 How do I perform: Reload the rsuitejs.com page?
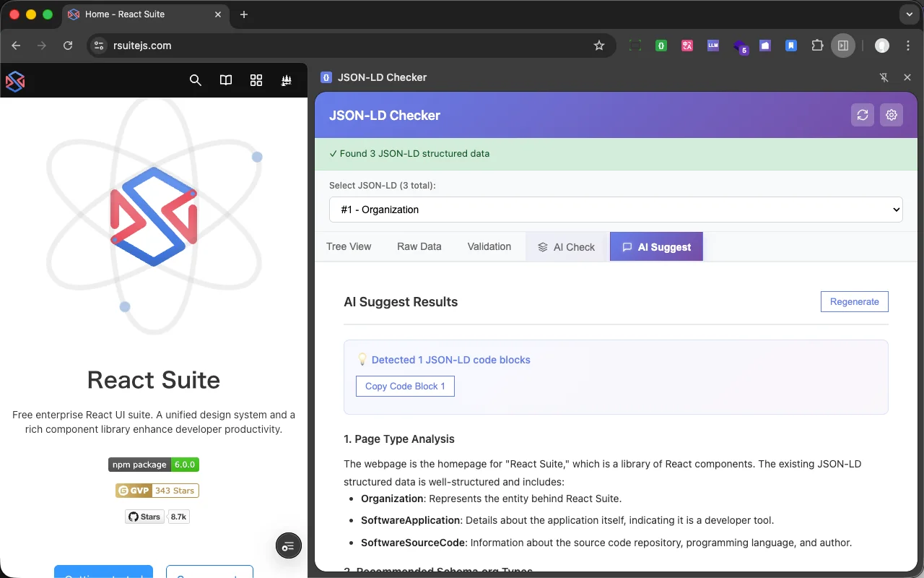(x=68, y=46)
